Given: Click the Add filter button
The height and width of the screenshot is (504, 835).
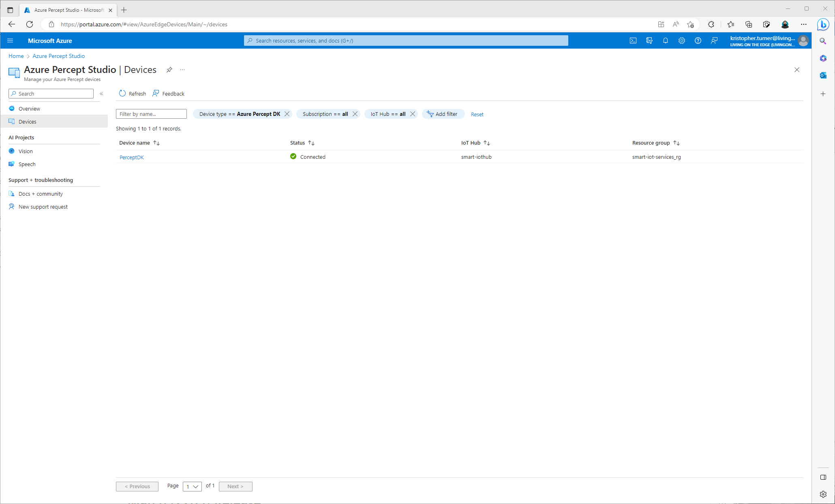Looking at the screenshot, I should 442,114.
